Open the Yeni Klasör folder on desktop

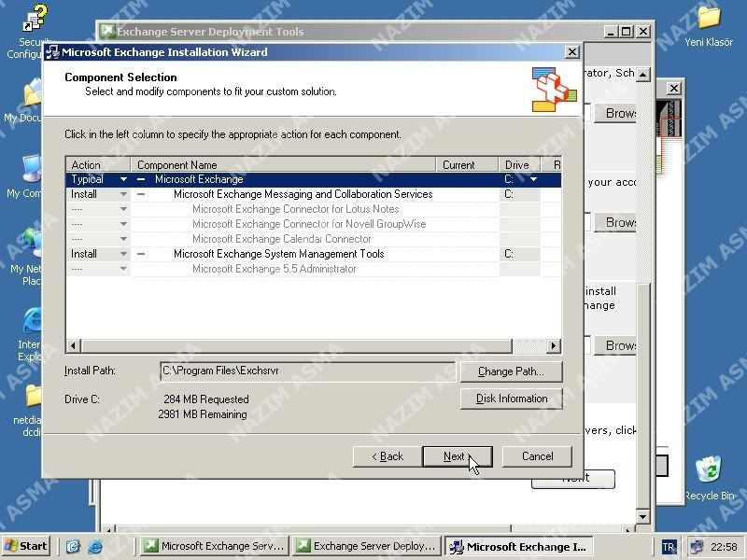click(x=709, y=26)
